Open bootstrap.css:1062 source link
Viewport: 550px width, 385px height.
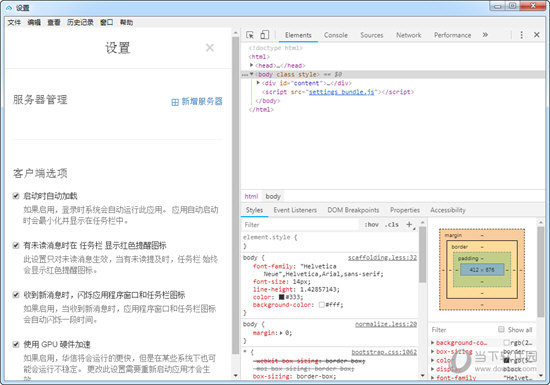coord(384,352)
